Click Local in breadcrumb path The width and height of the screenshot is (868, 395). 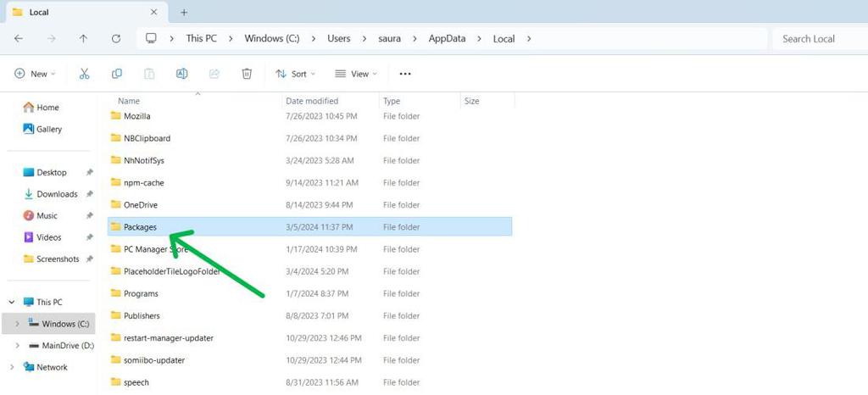tap(504, 39)
